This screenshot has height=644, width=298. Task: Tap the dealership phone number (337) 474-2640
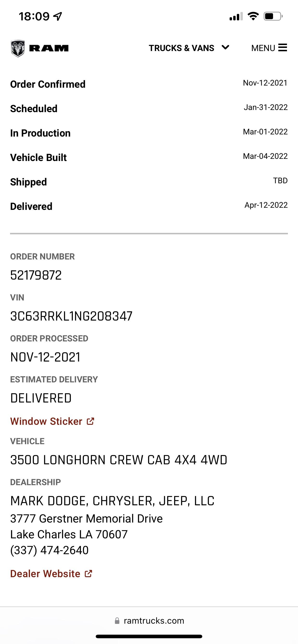coord(49,550)
